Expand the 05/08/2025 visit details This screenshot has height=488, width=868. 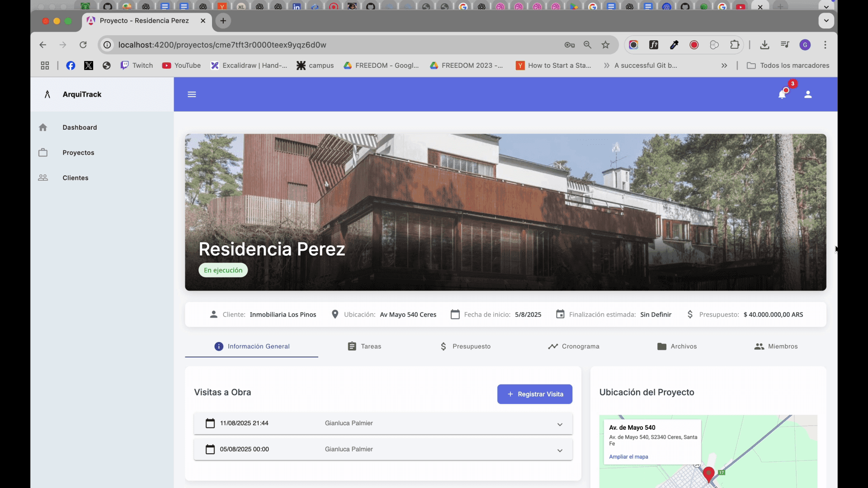pos(560,450)
